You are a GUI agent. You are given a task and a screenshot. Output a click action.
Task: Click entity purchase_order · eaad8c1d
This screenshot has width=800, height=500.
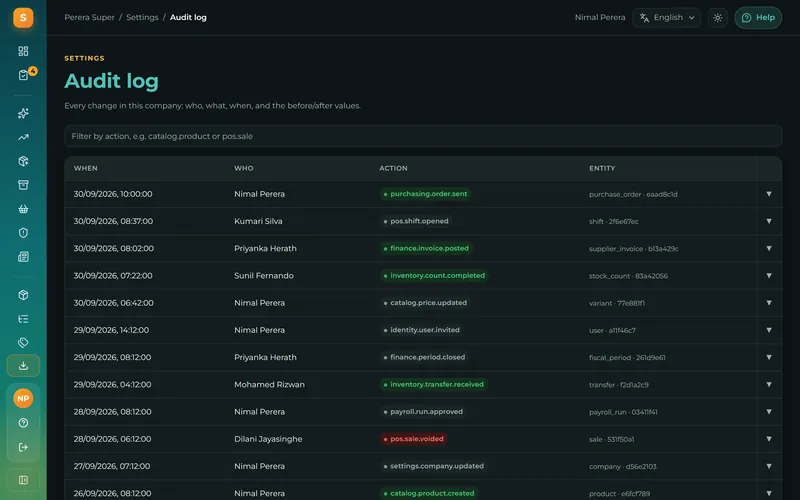(633, 194)
